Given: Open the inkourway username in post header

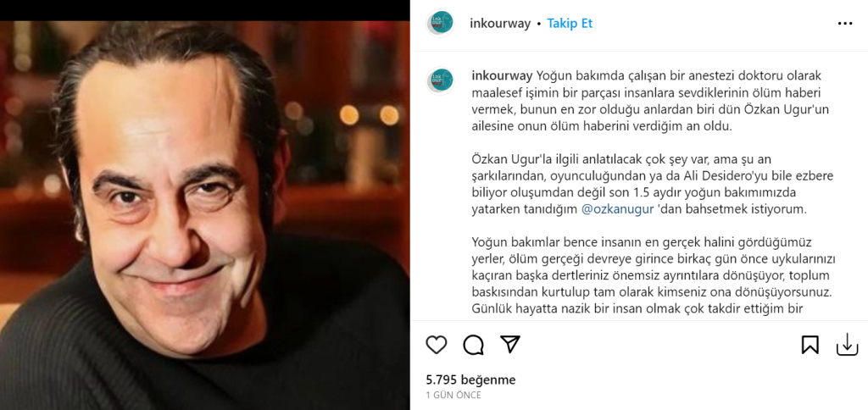Looking at the screenshot, I should [x=500, y=24].
